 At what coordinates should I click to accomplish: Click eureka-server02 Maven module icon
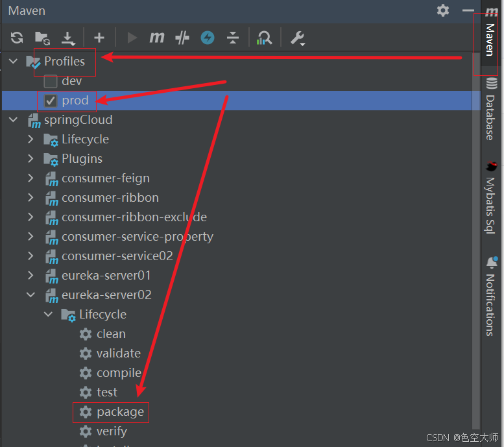pos(51,296)
